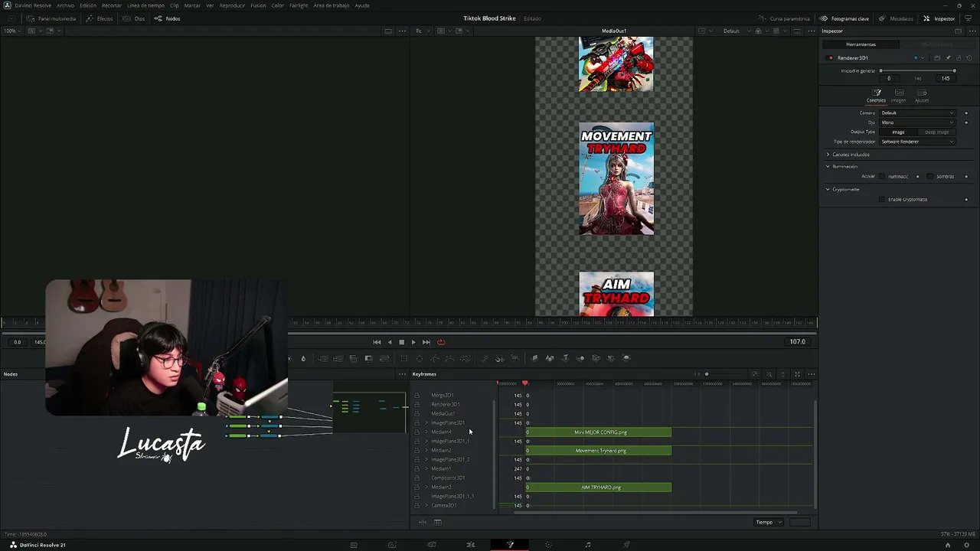The width and height of the screenshot is (980, 551).
Task: Open Renderer3D1 versions icon
Action: 937,58
